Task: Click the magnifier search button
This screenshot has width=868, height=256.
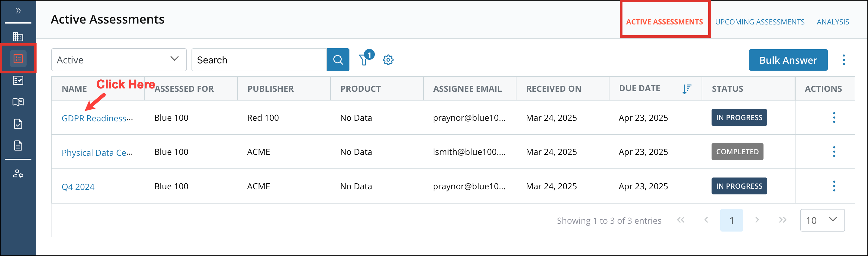Action: click(338, 60)
